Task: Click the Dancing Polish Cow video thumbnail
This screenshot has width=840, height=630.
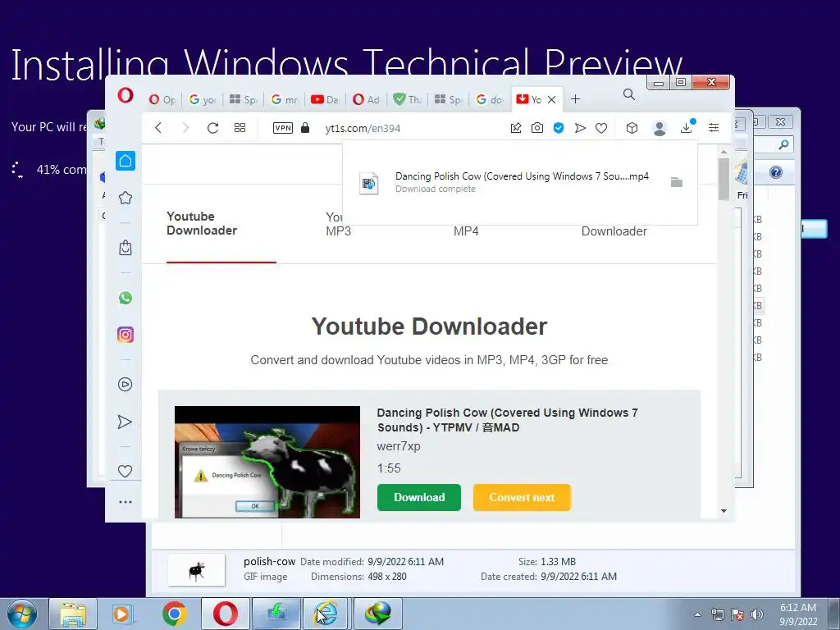Action: tap(267, 462)
